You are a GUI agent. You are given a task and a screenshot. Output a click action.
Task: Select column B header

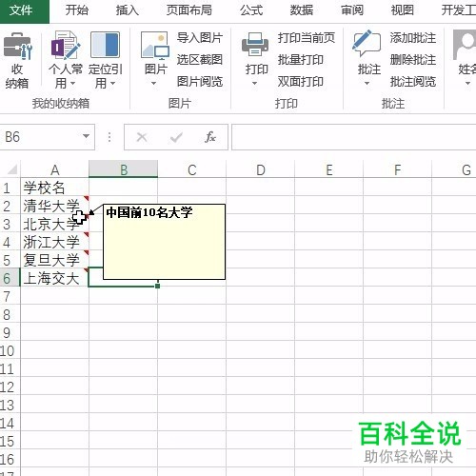point(124,169)
